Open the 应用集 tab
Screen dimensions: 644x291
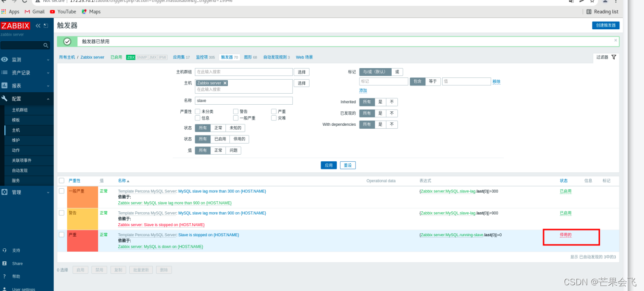pyautogui.click(x=181, y=57)
